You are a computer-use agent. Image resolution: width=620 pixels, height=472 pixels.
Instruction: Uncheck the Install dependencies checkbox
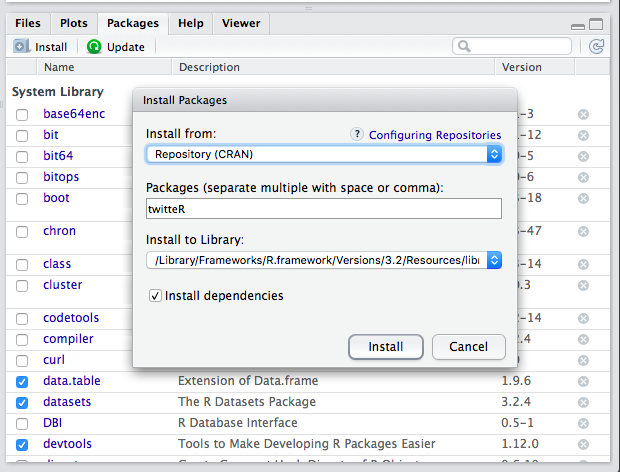pos(155,296)
